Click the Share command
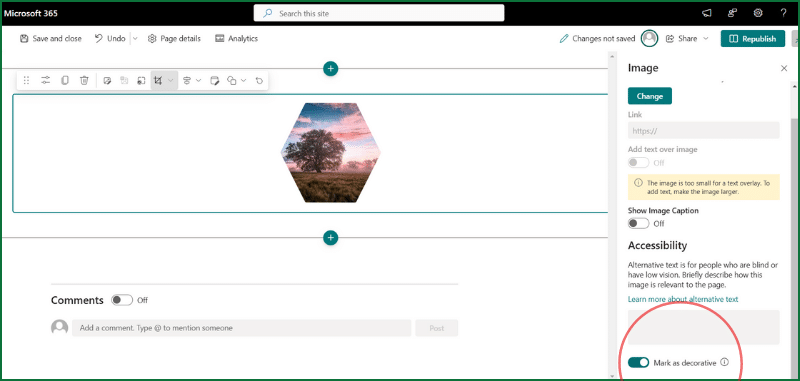 pos(682,39)
